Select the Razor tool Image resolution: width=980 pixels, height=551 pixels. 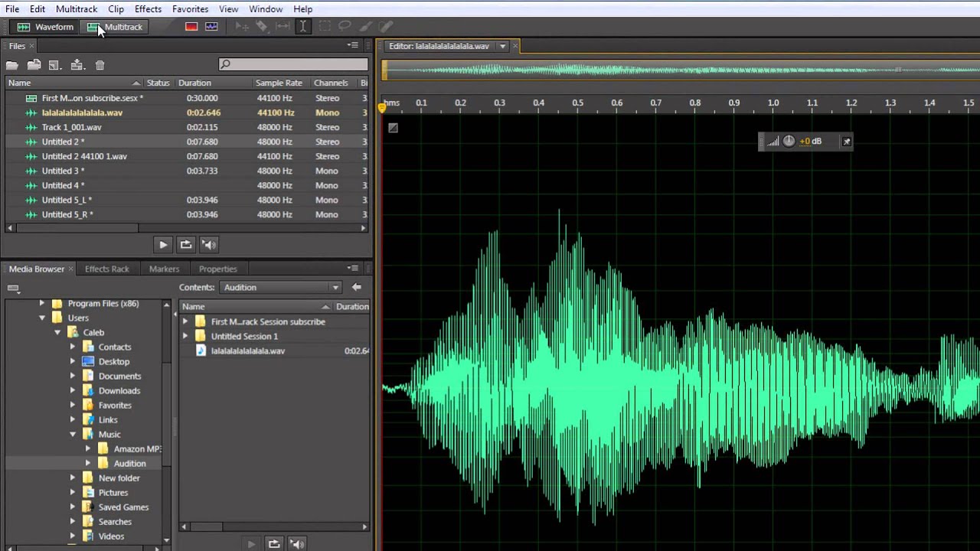click(262, 27)
